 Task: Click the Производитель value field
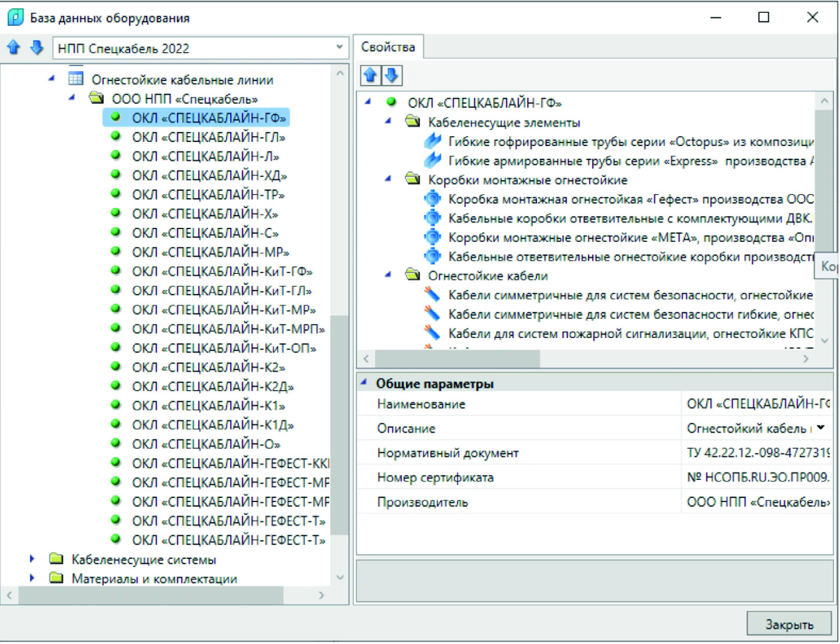click(757, 502)
